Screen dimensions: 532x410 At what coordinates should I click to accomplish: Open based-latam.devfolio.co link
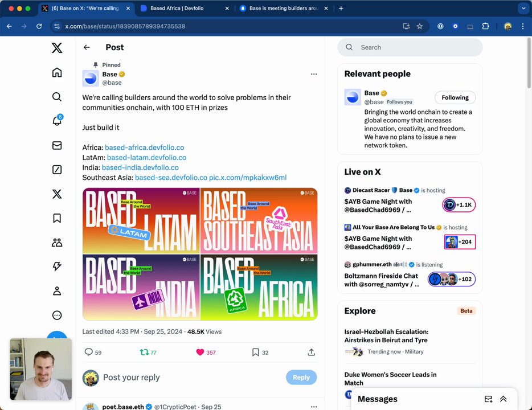click(146, 157)
